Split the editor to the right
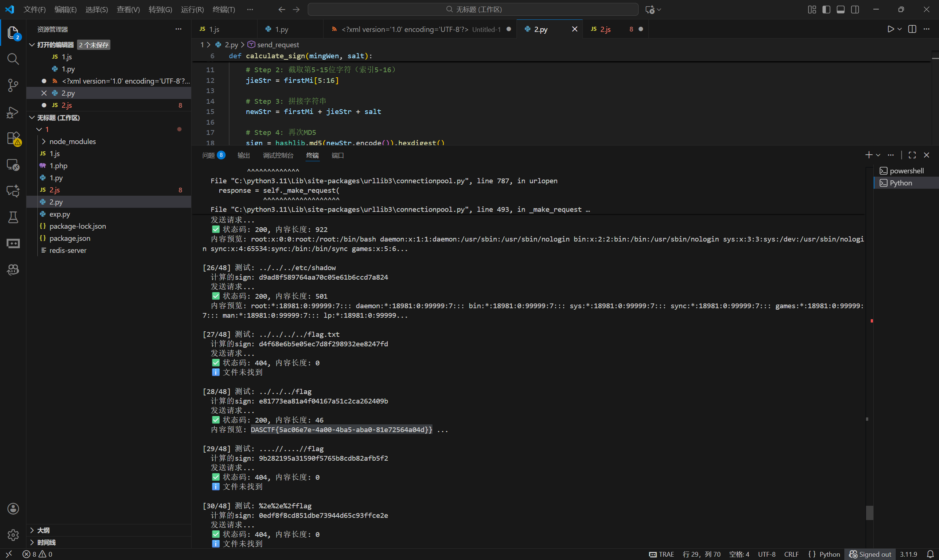 pos(912,29)
